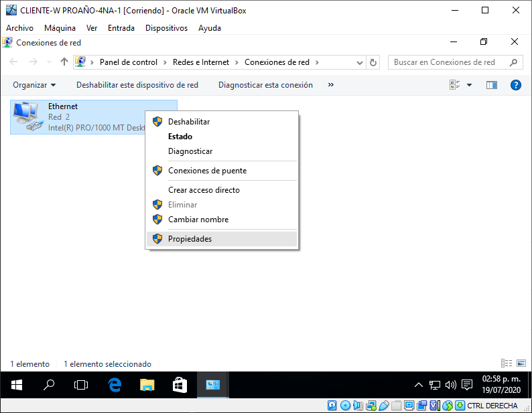
Task: Click the VirtualBox network adapter indicator
Action: coord(371,405)
